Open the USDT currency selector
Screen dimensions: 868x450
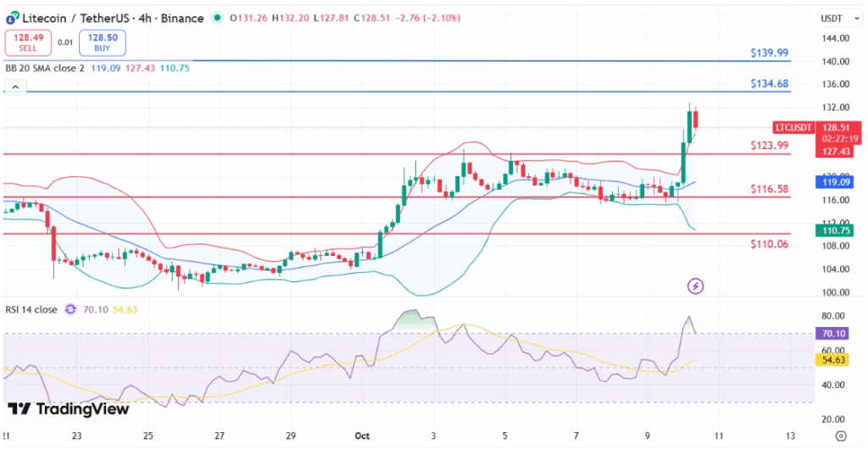pos(830,19)
